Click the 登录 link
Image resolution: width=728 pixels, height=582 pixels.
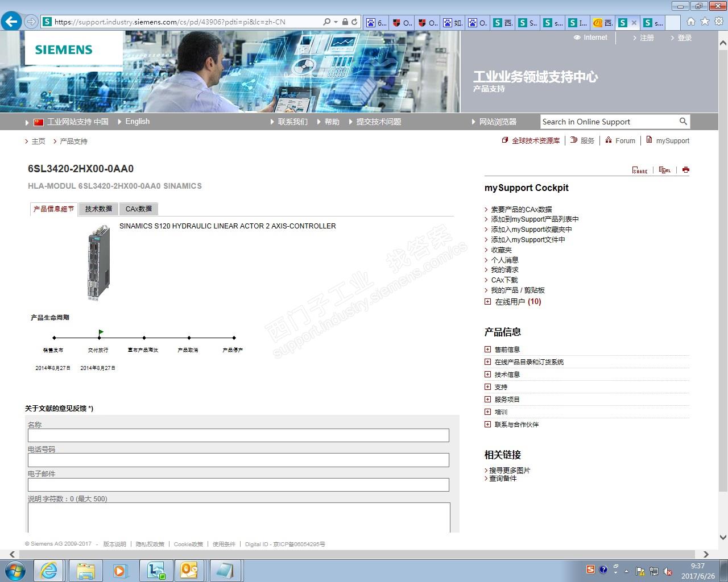pos(685,38)
